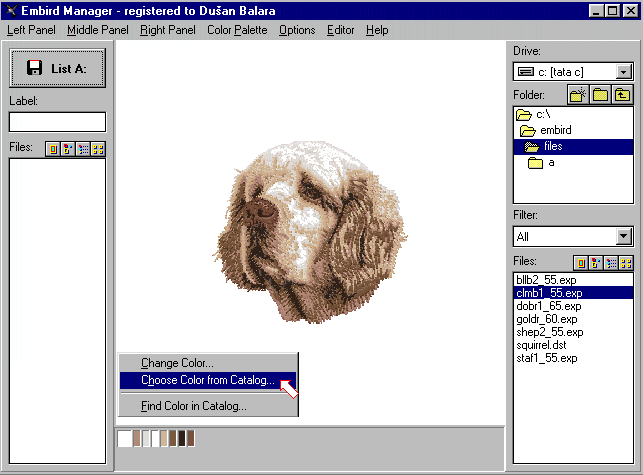Viewport: 643px width, 475px height.
Task: Select file clmb1_55.exp
Action: click(x=573, y=293)
